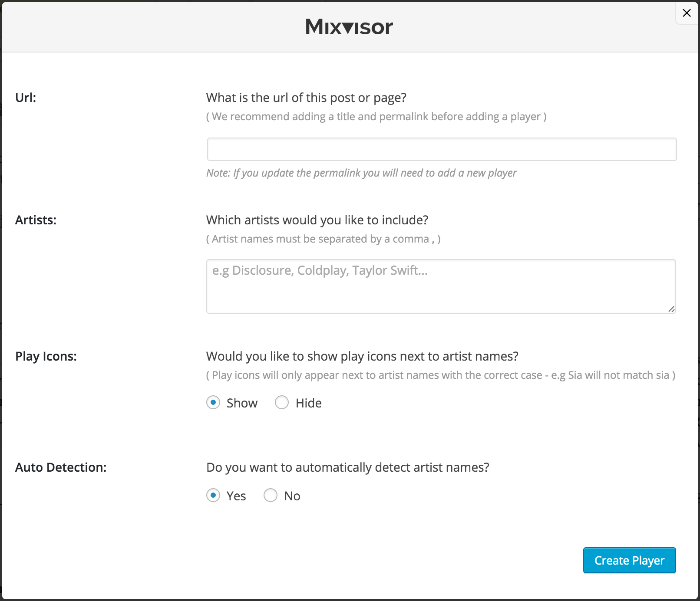Click the correct case hint about Sia
Screen dimensions: 700x601
(x=440, y=375)
